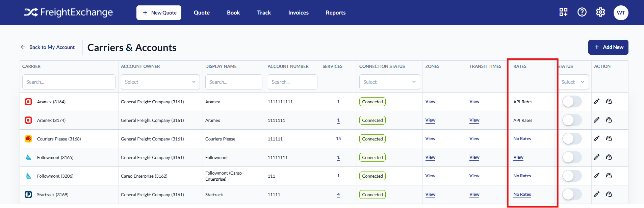Viewport: 644px width, 208px height.
Task: Go Back to My Account
Action: (x=48, y=47)
